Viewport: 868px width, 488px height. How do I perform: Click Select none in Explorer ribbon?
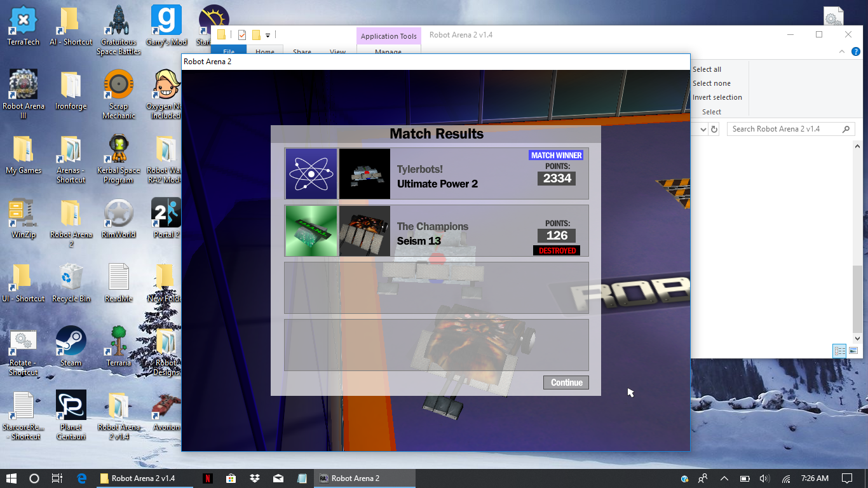click(x=711, y=83)
